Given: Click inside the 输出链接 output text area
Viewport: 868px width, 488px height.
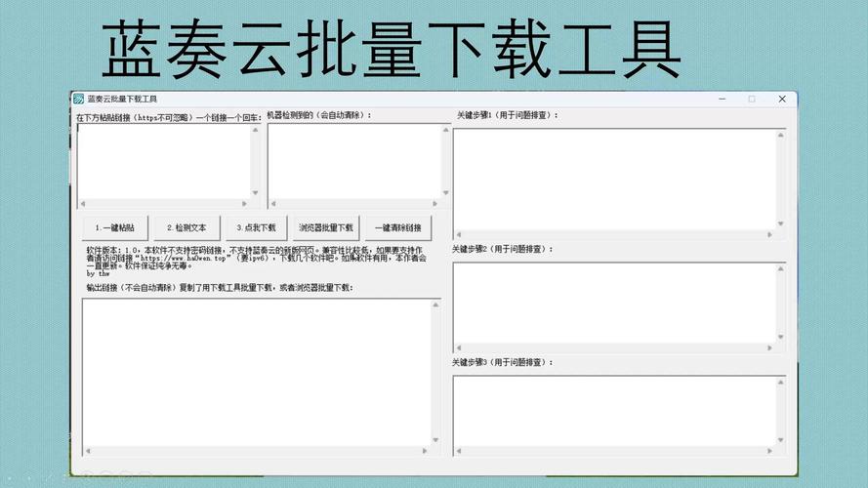Looking at the screenshot, I should 256,371.
